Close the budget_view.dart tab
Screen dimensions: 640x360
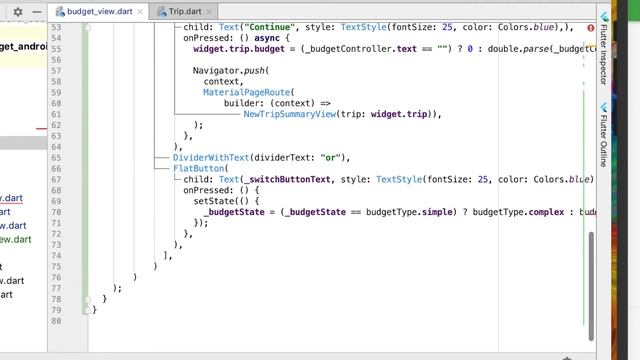pos(140,12)
